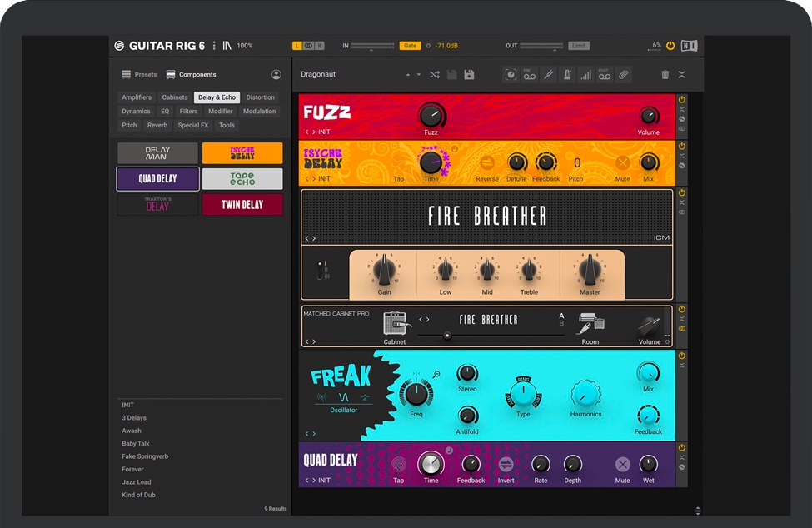The width and height of the screenshot is (812, 528).
Task: Click the trash icon to clear rack
Action: point(665,75)
